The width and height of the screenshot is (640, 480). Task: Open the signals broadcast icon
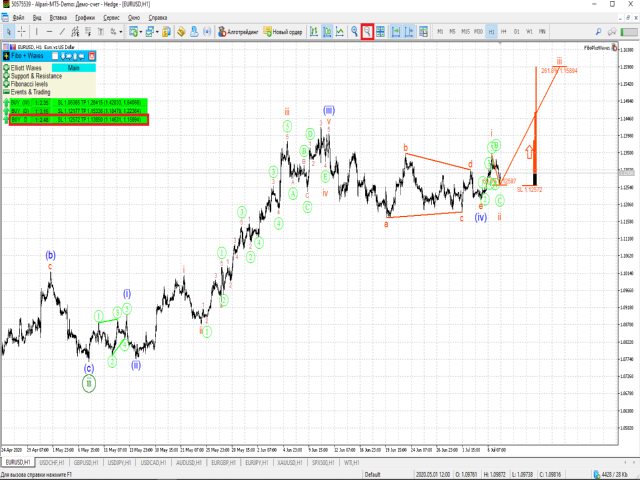tap(207, 31)
